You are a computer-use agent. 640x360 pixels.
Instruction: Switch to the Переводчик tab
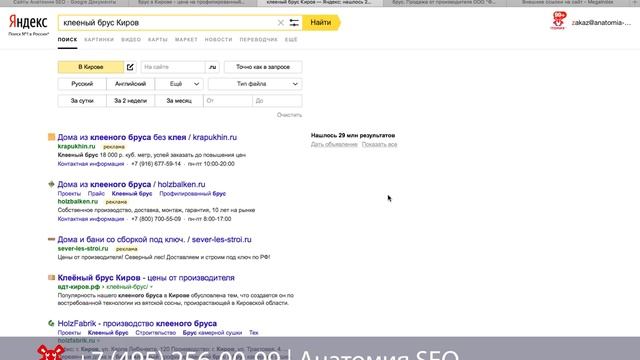pos(258,40)
